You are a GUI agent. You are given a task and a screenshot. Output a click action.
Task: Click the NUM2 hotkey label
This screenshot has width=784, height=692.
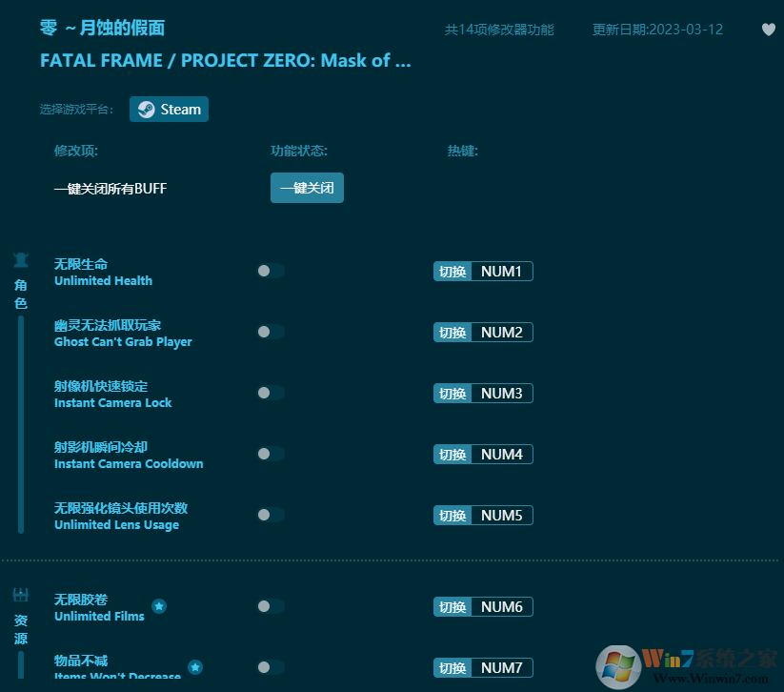coord(502,332)
